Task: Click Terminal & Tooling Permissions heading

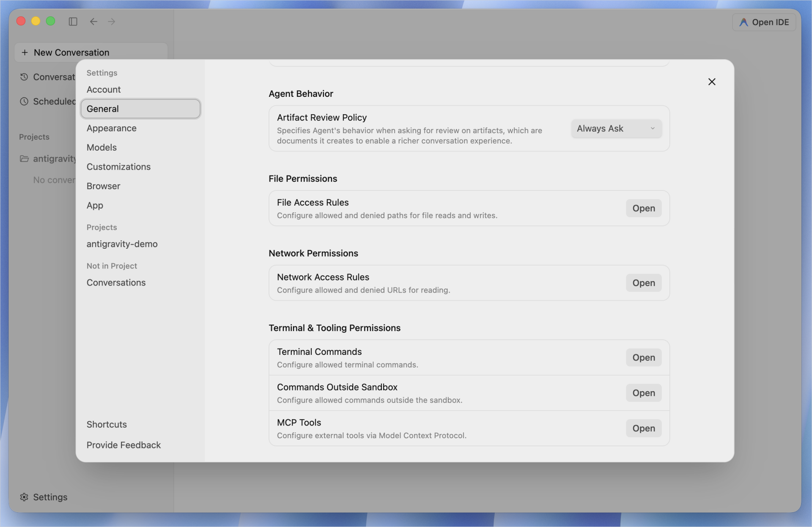Action: 335,328
